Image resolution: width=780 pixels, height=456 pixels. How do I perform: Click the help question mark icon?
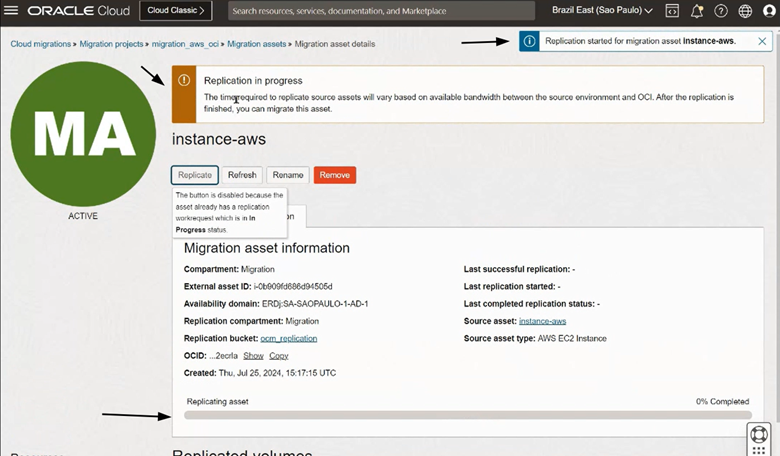pos(720,11)
